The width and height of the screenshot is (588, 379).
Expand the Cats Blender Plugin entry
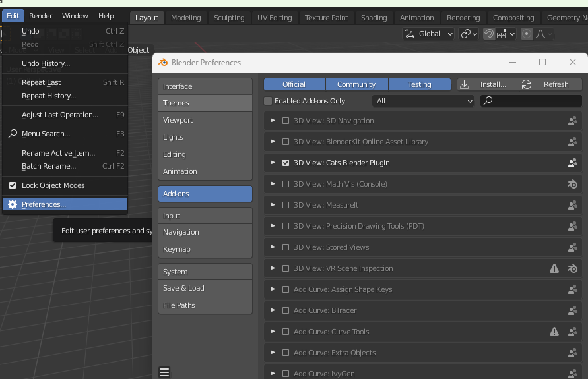coord(273,163)
